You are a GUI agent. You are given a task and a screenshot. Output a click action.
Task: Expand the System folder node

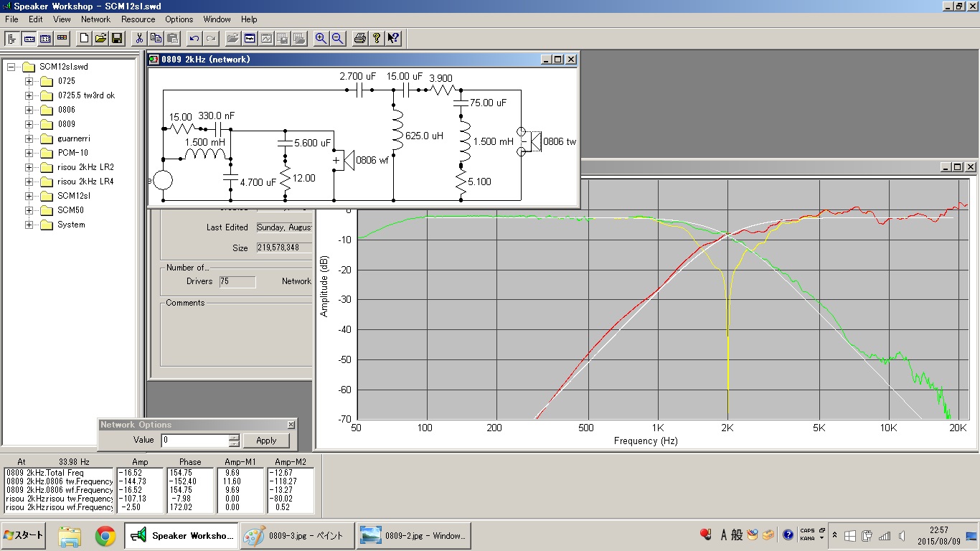tap(29, 225)
